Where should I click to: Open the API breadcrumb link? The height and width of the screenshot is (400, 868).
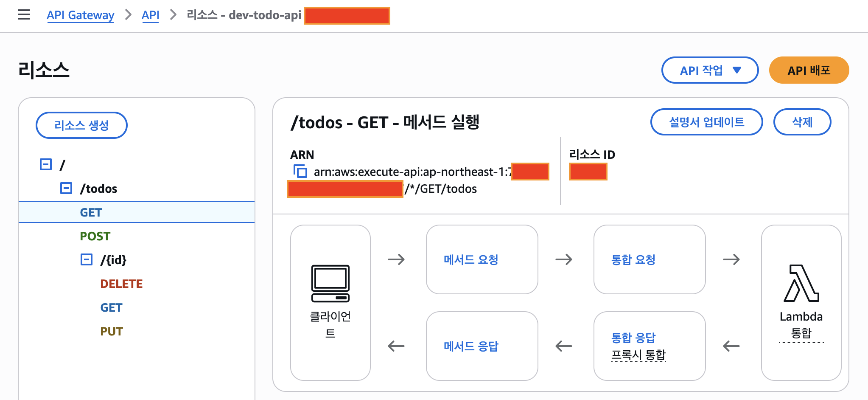pos(150,15)
